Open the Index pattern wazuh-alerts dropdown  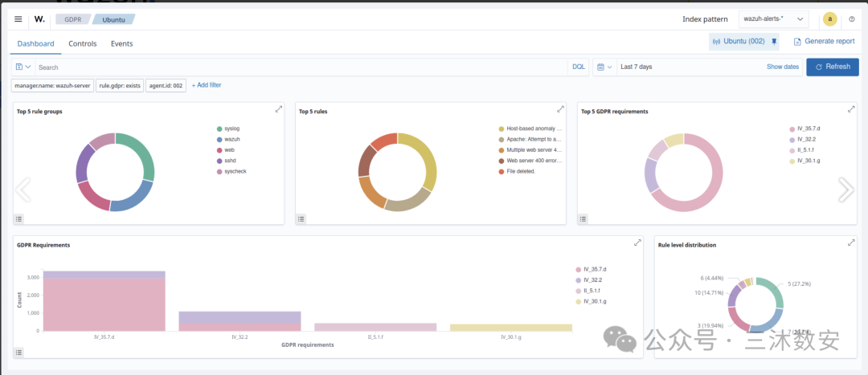pyautogui.click(x=774, y=18)
